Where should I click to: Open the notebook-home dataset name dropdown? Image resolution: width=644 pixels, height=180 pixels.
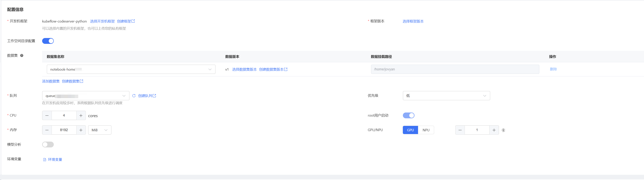tap(131, 69)
